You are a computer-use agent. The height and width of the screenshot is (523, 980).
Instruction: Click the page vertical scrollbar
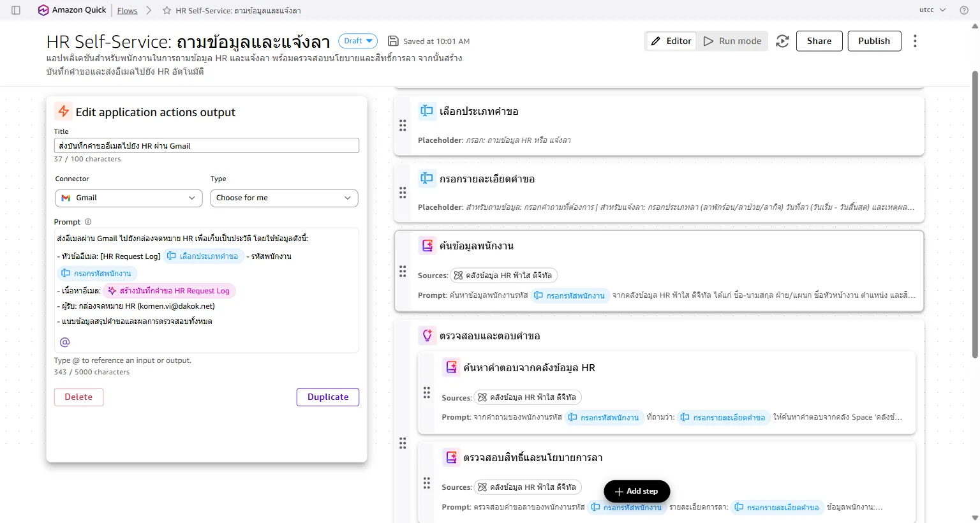(x=974, y=214)
